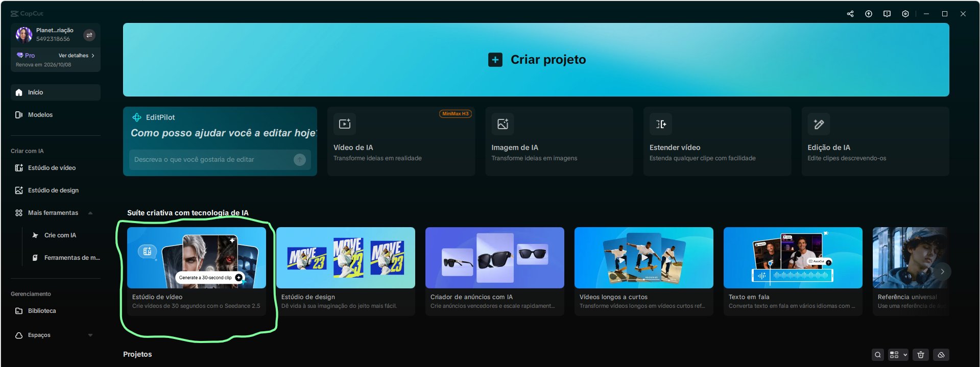Open Criador de anúncios com IA thumbnail

click(495, 258)
